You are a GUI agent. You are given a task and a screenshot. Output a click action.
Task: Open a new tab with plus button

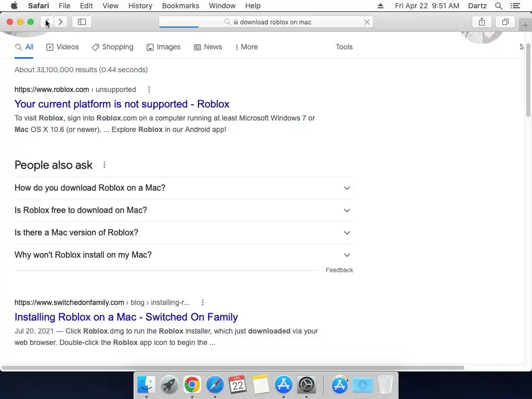525,25
